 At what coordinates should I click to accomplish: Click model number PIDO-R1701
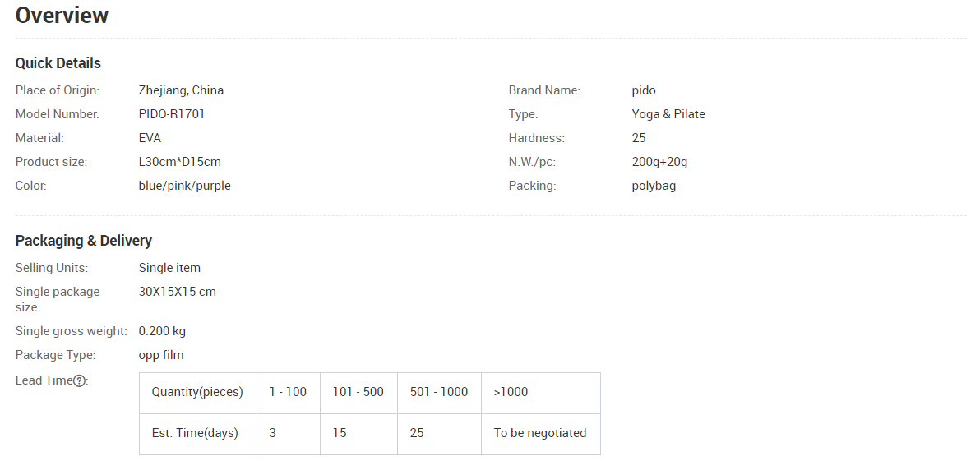click(172, 114)
